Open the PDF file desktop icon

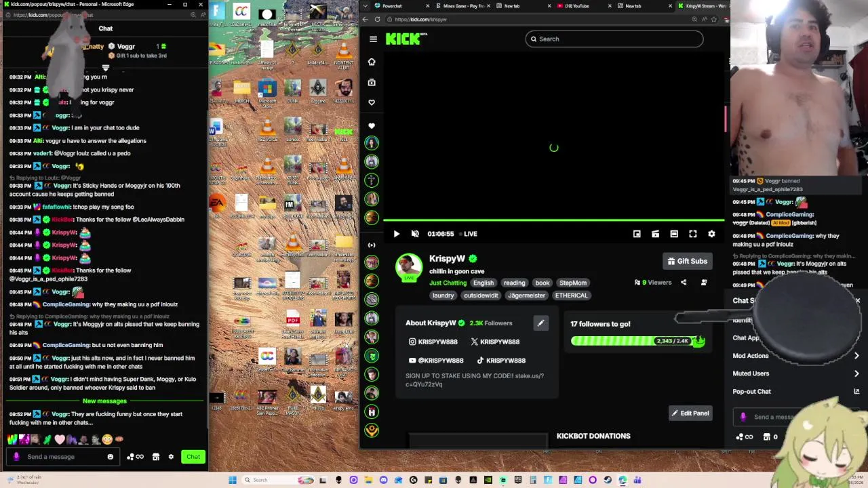tap(293, 322)
